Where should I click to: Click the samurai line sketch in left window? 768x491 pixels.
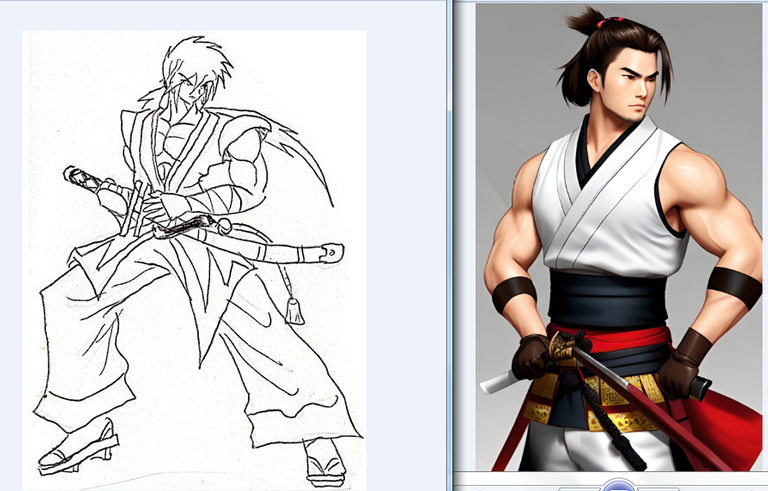click(194, 260)
